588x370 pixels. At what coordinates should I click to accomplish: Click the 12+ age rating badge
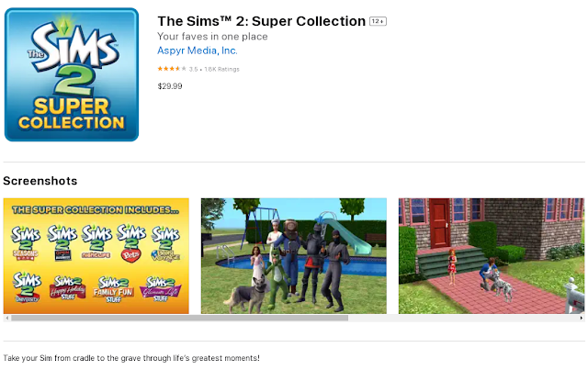[x=378, y=21]
